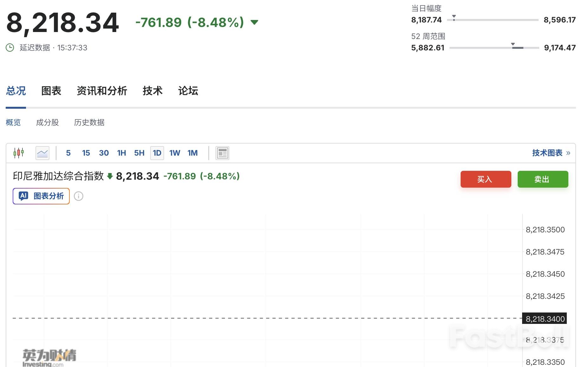The width and height of the screenshot is (588, 367).
Task: Set chart interval to 1W
Action: tap(175, 153)
